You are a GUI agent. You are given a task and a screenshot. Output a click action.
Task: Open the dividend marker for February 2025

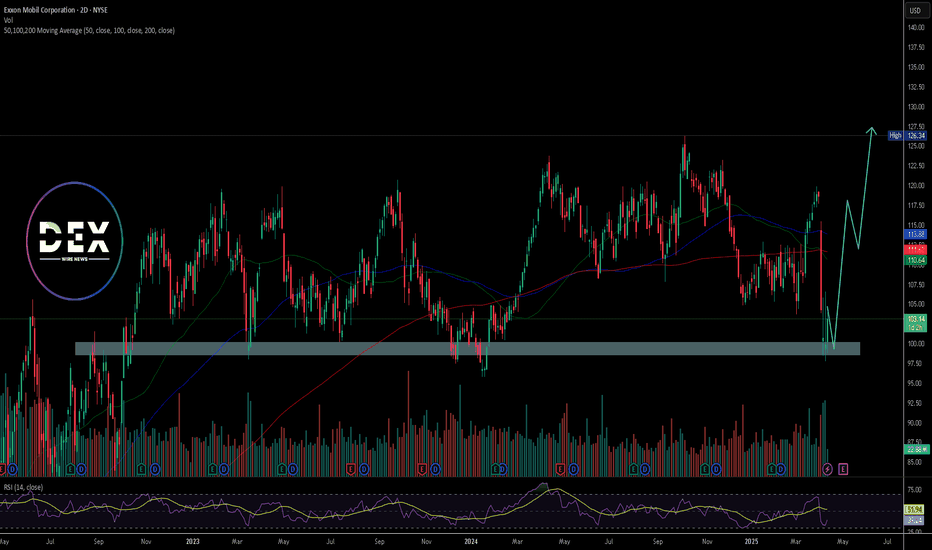(781, 469)
